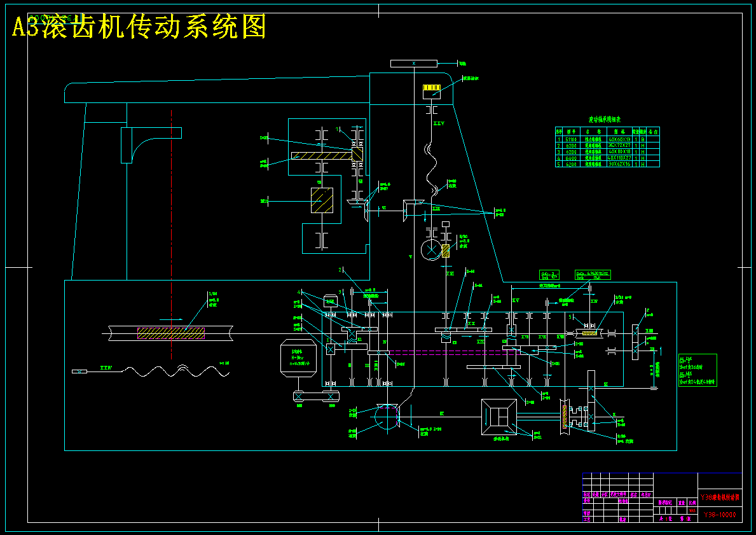Click the green boxed note at right edge
Image resolution: width=756 pixels, height=535 pixels.
[698, 370]
